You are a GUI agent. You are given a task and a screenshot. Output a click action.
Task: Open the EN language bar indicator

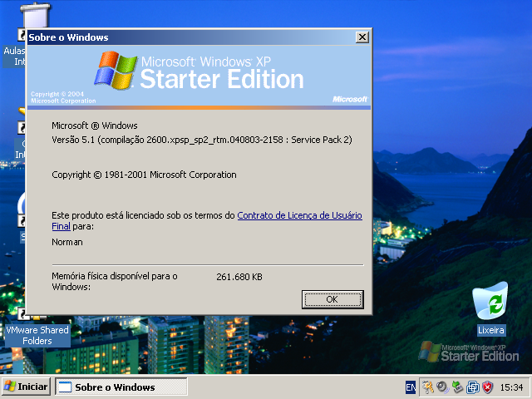411,387
